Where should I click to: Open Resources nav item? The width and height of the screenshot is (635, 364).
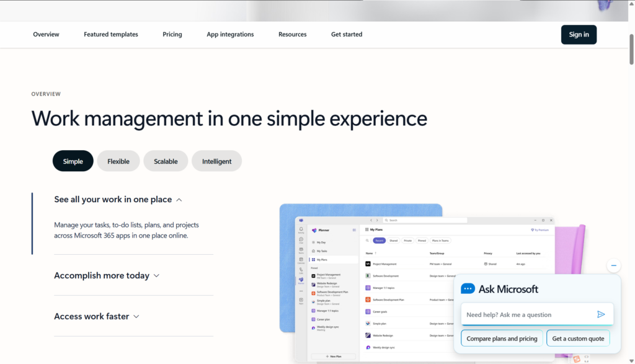pos(293,35)
